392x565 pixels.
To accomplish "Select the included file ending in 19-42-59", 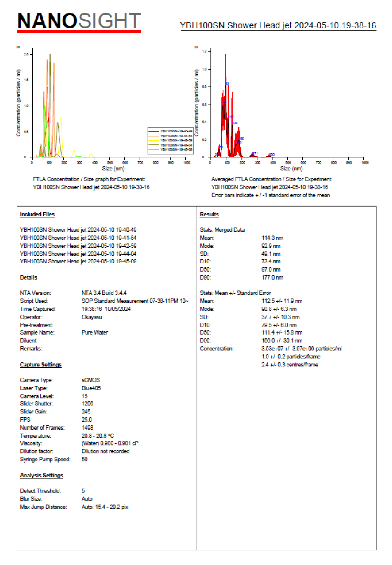I will click(78, 246).
